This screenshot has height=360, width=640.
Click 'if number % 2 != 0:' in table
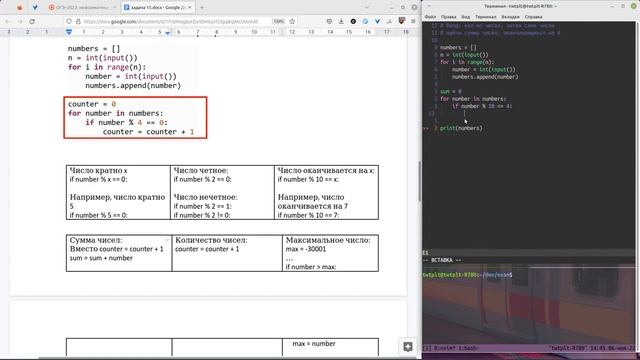tap(202, 215)
